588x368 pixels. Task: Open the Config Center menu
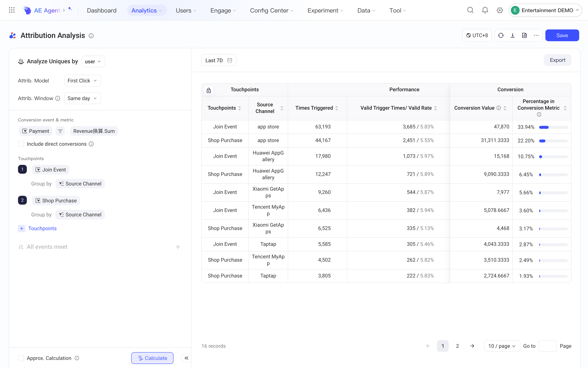tap(272, 10)
